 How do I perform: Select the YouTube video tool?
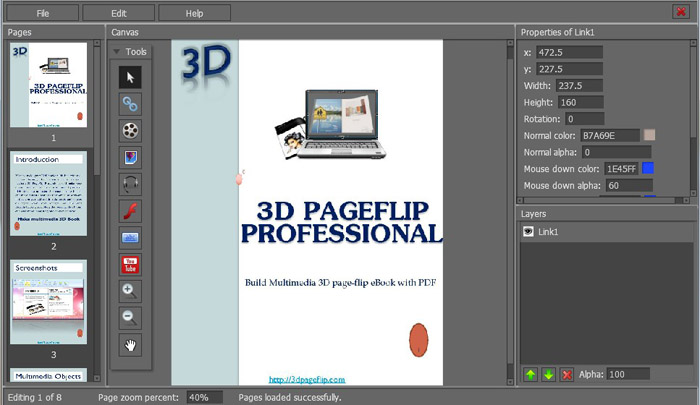pos(130,265)
